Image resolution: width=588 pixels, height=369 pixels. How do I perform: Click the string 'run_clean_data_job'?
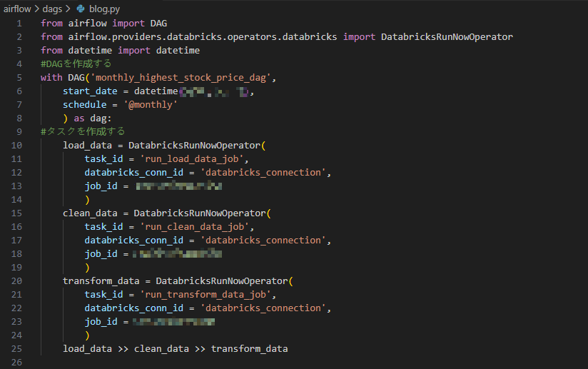195,227
